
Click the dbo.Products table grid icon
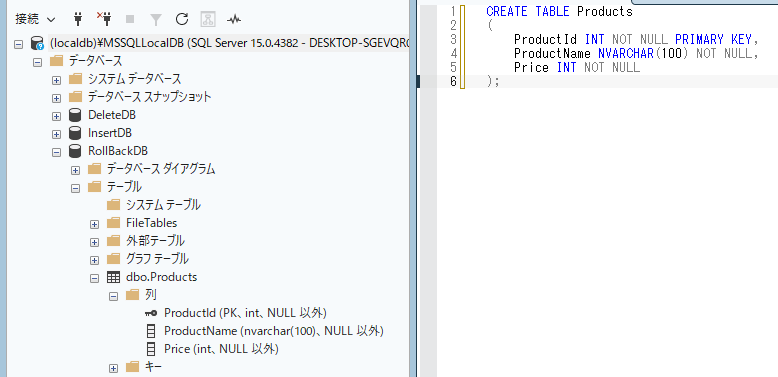113,277
